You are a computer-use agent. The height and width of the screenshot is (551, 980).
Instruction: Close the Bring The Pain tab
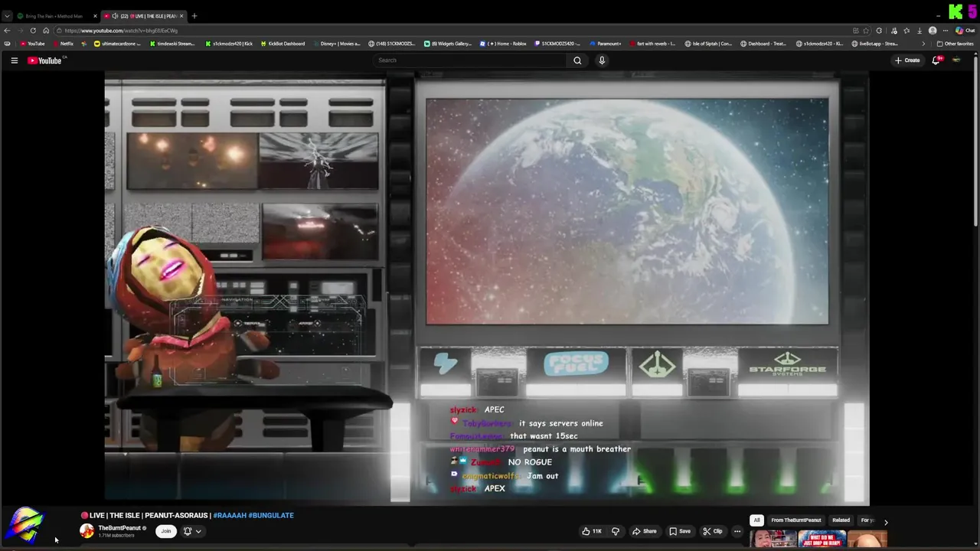[x=94, y=16]
